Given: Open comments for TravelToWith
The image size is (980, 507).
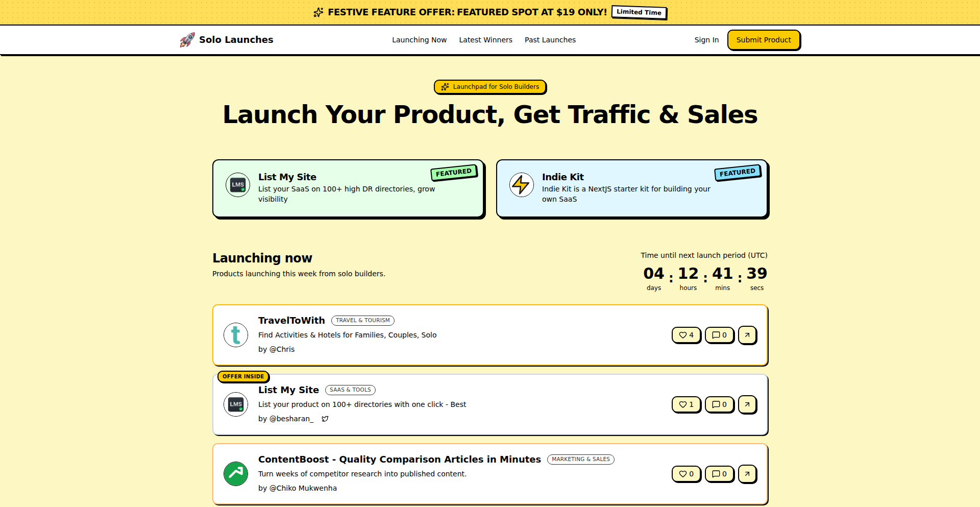Looking at the screenshot, I should click(719, 335).
